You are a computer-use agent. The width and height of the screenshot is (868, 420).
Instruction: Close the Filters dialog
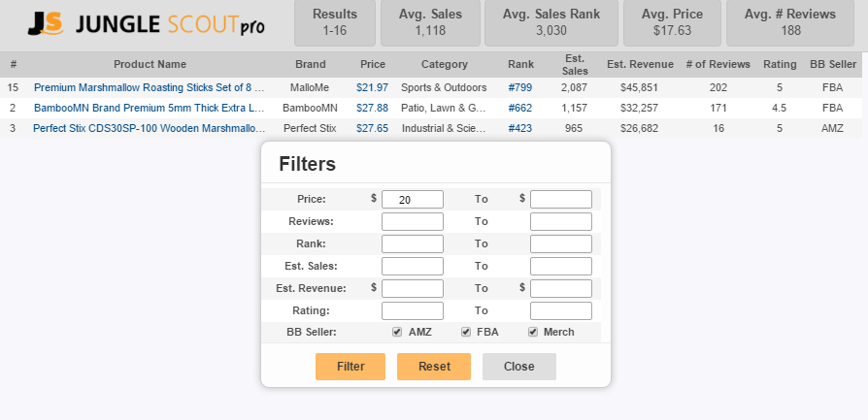pos(519,367)
